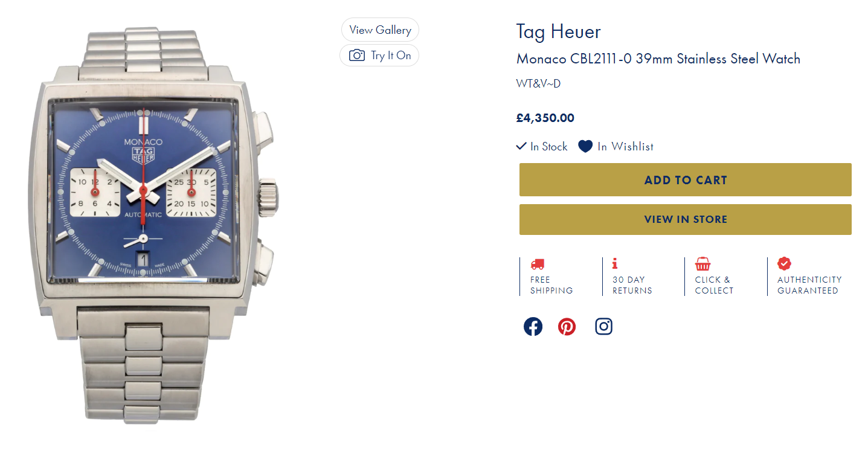Click the Click & Collect basket icon
The width and height of the screenshot is (868, 456).
(x=702, y=264)
